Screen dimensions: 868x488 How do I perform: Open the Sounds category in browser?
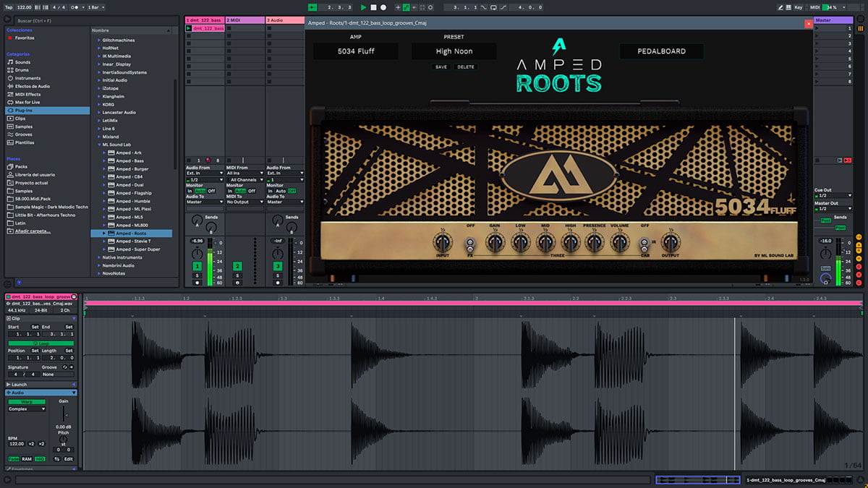23,62
